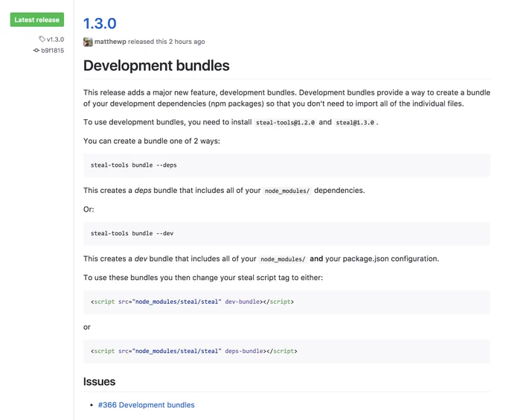Click the steal-tools bundle --dev code block
Viewport: 506px width, 420px height.
[286, 233]
